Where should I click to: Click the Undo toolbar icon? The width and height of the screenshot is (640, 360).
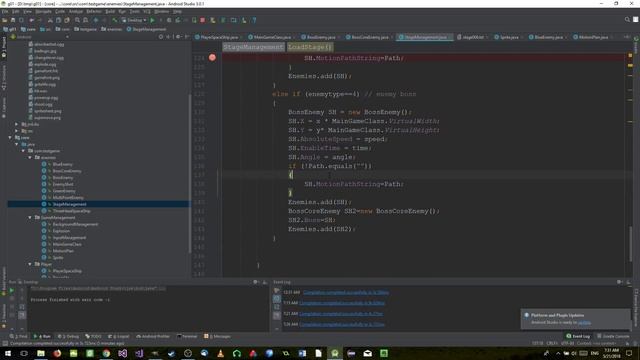pyautogui.click(x=31, y=20)
